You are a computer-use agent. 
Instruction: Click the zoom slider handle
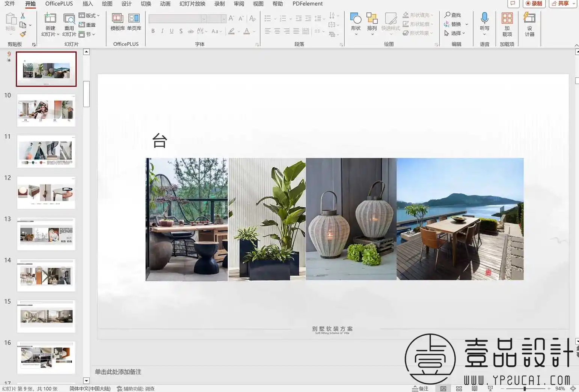[x=525, y=389]
